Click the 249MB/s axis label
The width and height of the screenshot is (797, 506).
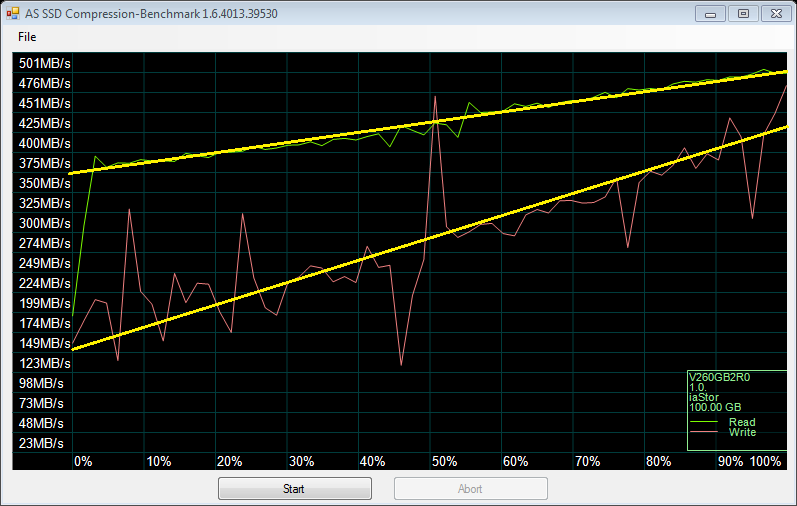pos(45,263)
